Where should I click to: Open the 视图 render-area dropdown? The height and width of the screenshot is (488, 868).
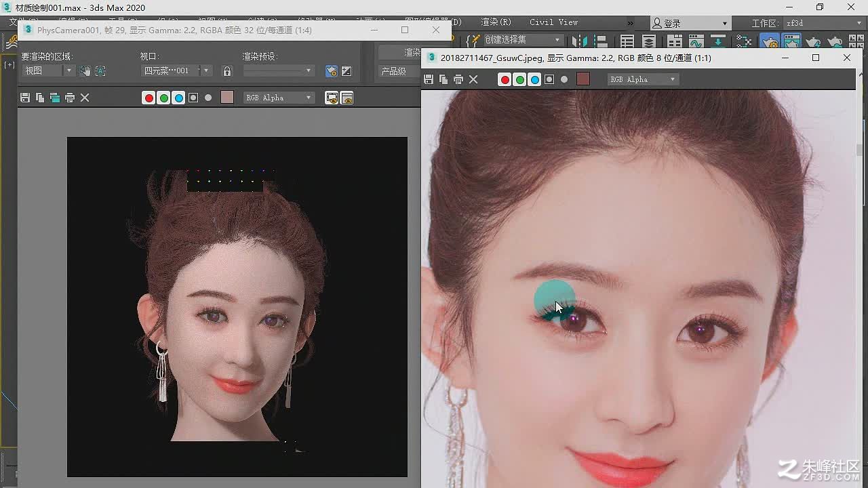[49, 70]
